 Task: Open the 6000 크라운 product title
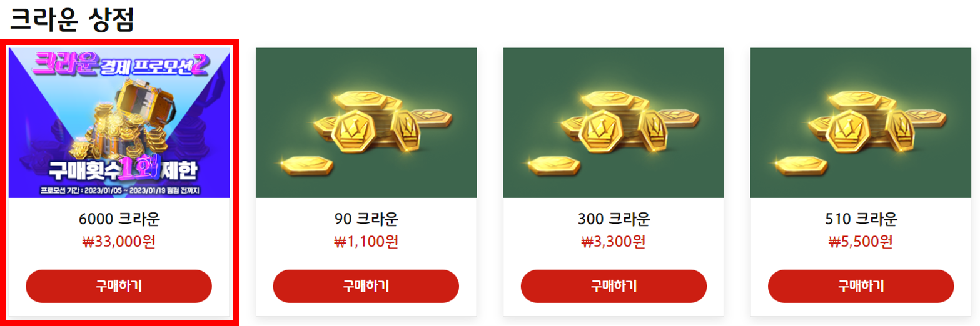point(119,220)
